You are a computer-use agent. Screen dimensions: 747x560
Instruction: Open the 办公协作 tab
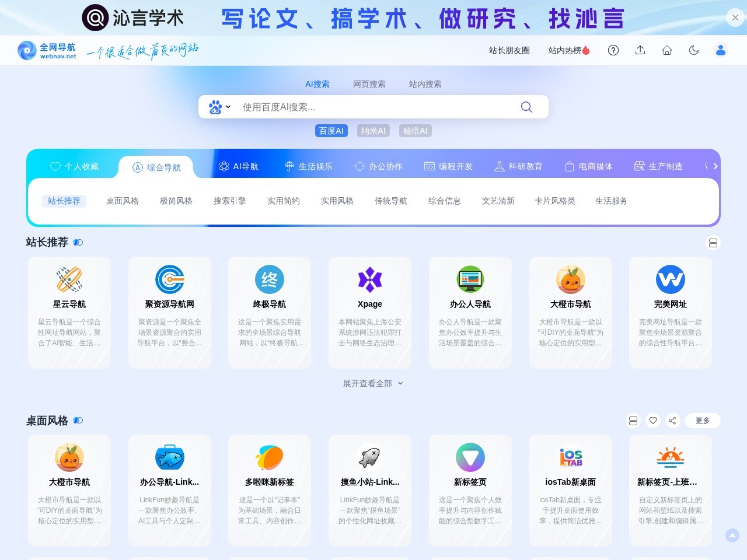pyautogui.click(x=379, y=166)
